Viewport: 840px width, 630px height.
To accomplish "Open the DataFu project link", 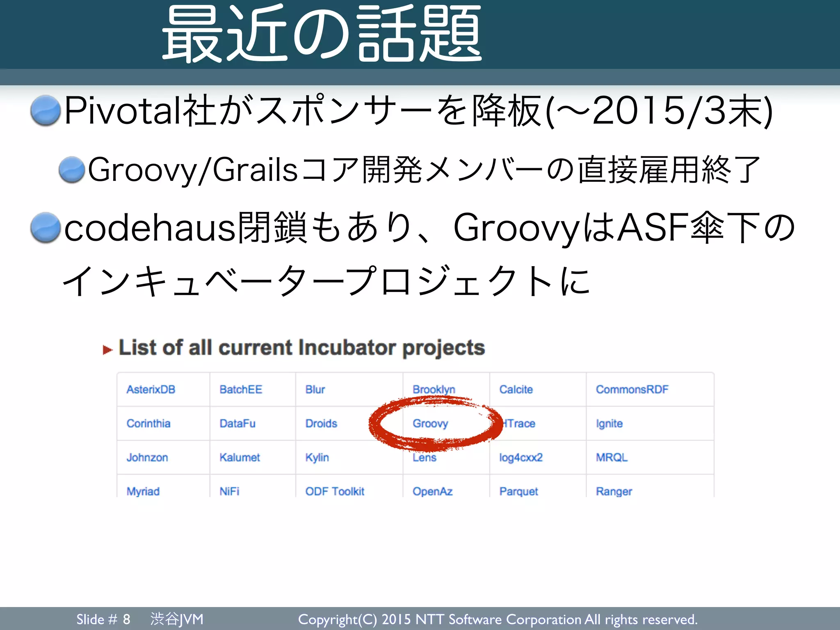I will (x=237, y=423).
